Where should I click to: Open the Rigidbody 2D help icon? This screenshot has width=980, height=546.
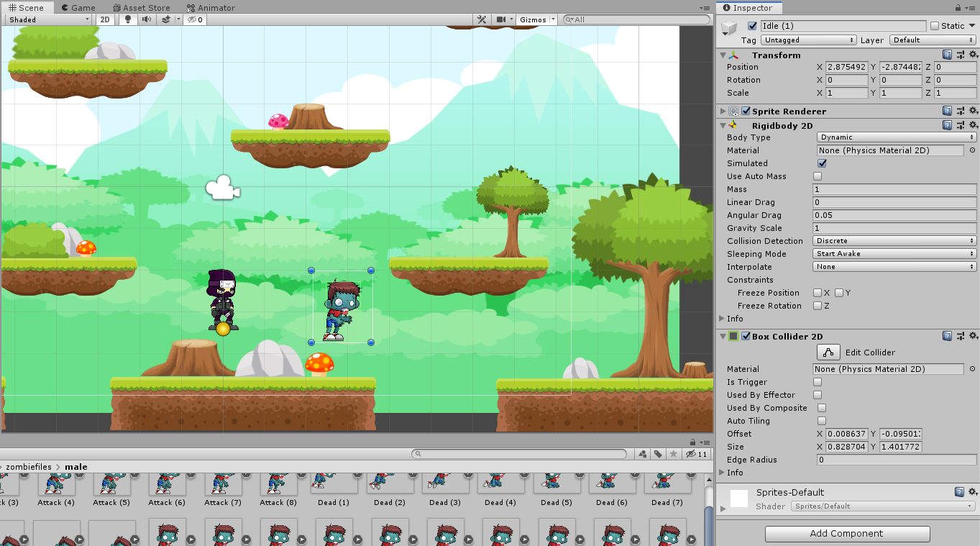click(x=948, y=125)
